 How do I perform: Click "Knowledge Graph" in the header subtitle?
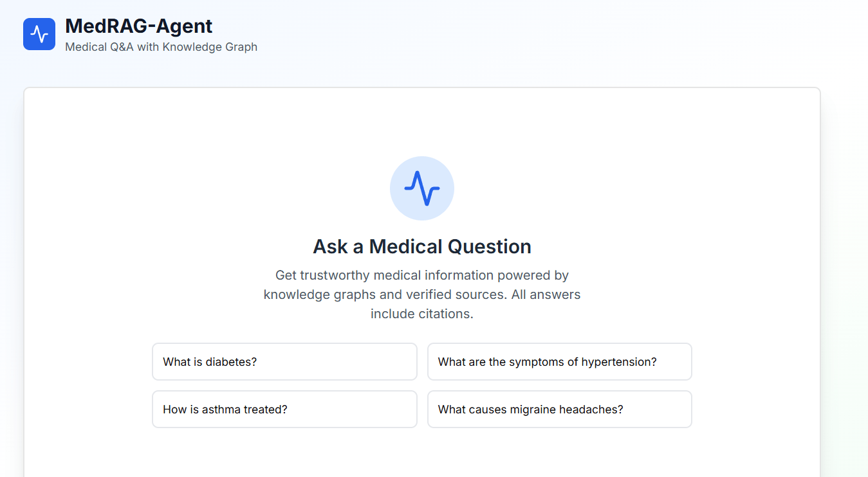pos(210,47)
